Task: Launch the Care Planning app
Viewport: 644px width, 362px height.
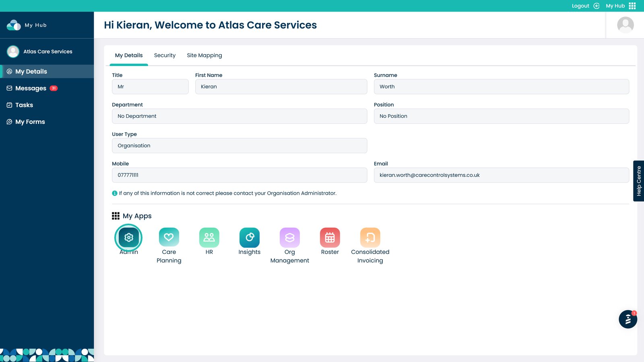Action: point(169,238)
